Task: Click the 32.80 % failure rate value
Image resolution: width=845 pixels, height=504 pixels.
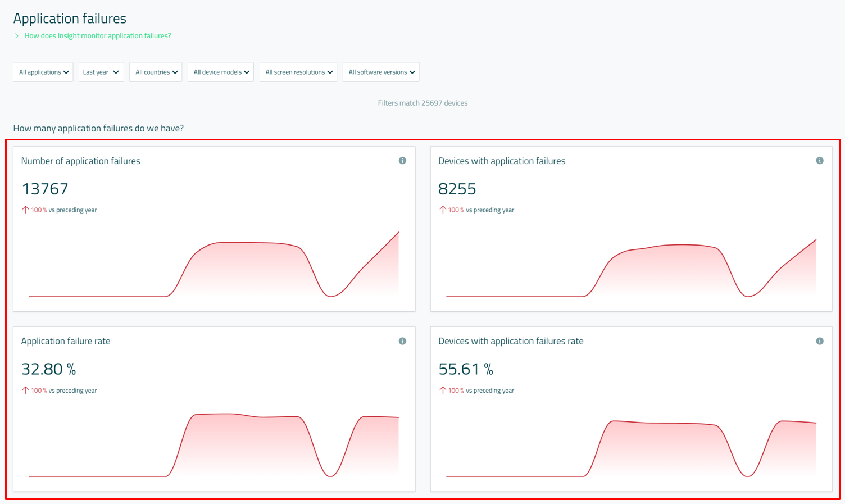Action: (48, 369)
